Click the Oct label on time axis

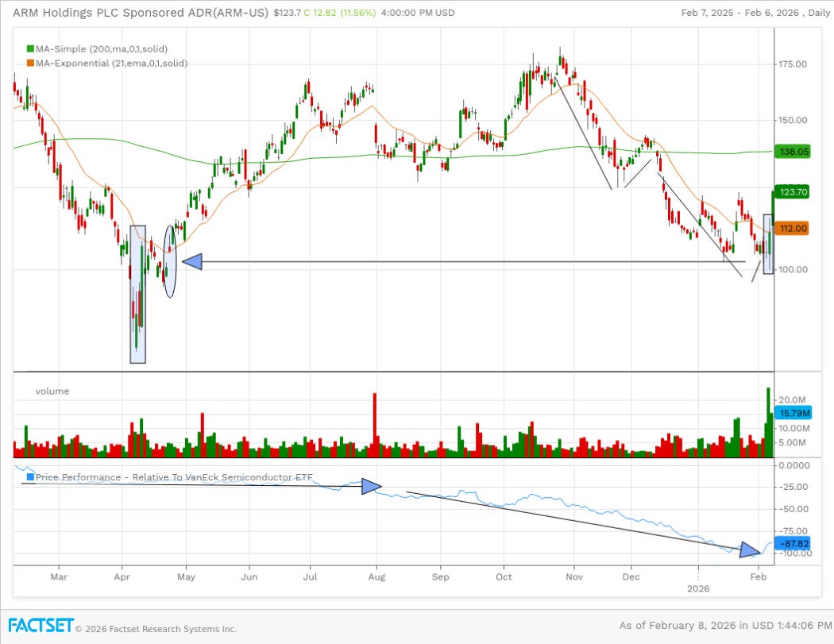point(504,577)
